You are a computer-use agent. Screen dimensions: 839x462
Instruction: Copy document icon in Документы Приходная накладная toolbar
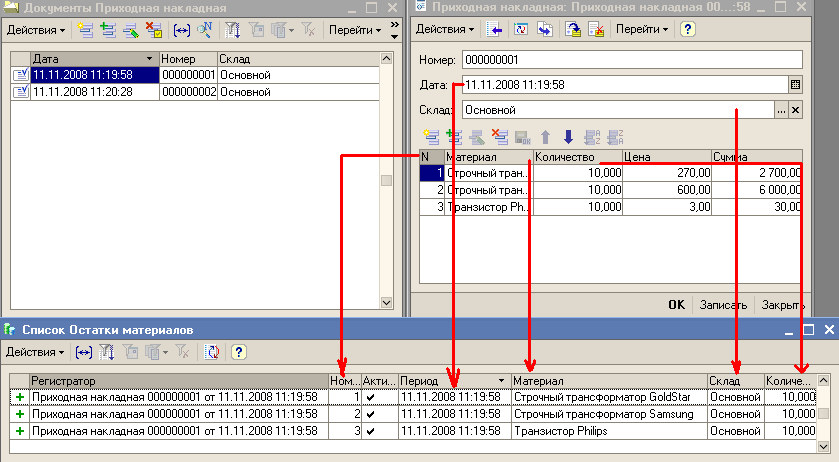coord(108,31)
